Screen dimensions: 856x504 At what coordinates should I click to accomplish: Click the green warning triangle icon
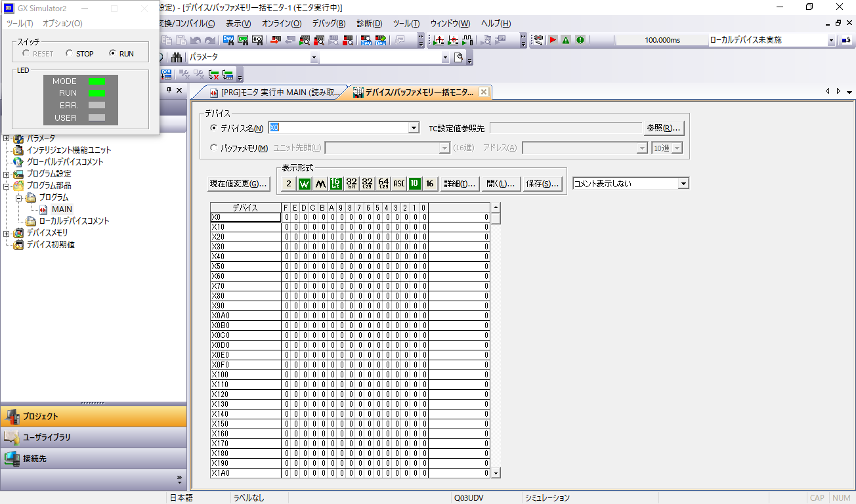(x=565, y=39)
